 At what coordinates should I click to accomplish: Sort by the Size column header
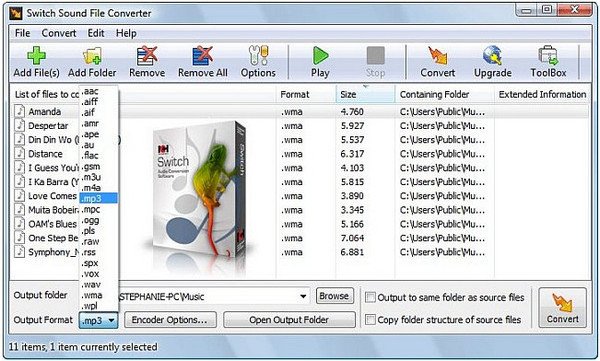[x=365, y=94]
